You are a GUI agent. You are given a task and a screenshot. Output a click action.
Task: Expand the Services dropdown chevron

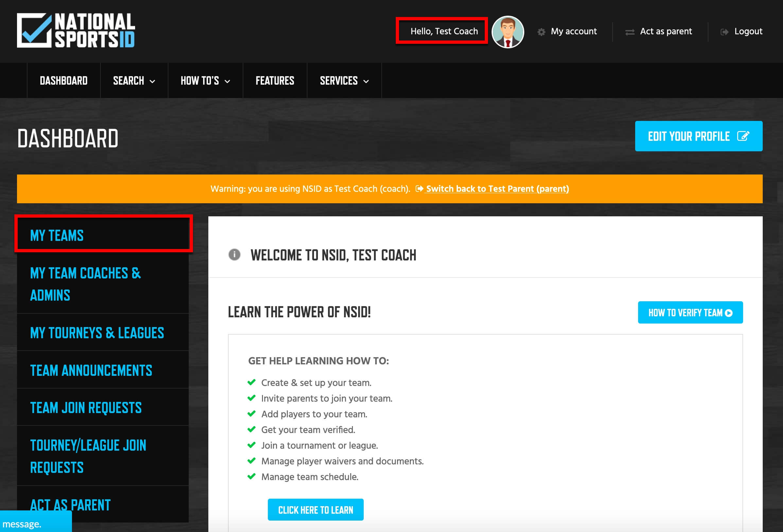click(366, 81)
